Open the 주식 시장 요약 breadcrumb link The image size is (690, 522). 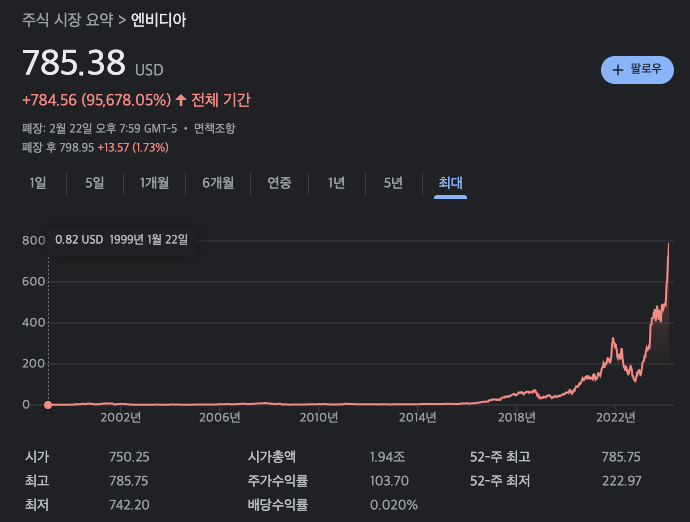coord(68,20)
